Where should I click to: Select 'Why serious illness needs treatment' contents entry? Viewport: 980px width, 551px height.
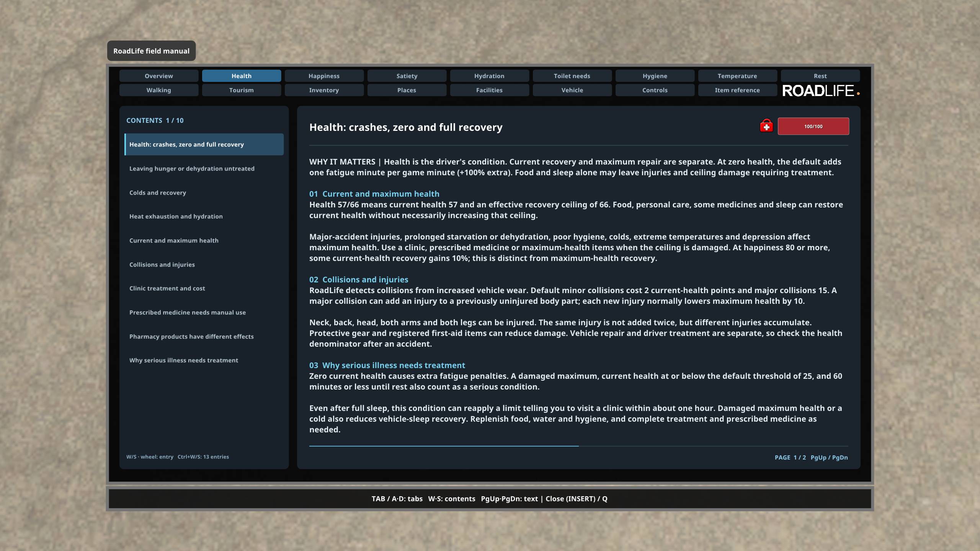tap(204, 360)
